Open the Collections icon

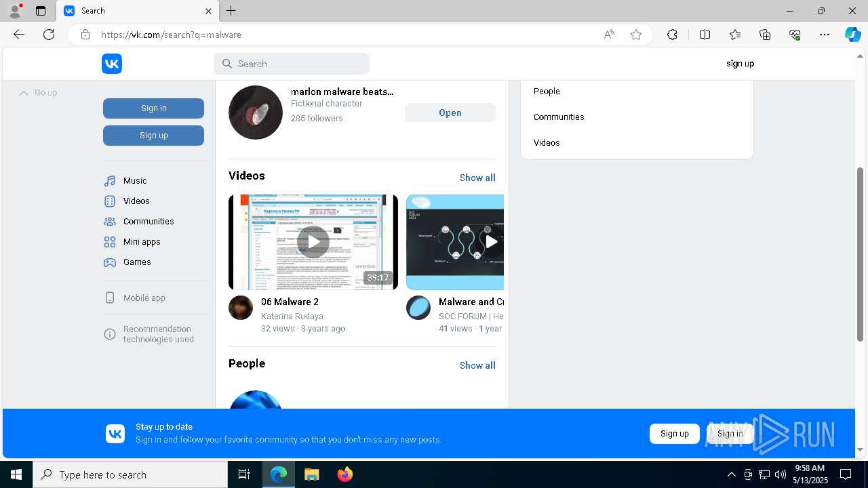(765, 35)
